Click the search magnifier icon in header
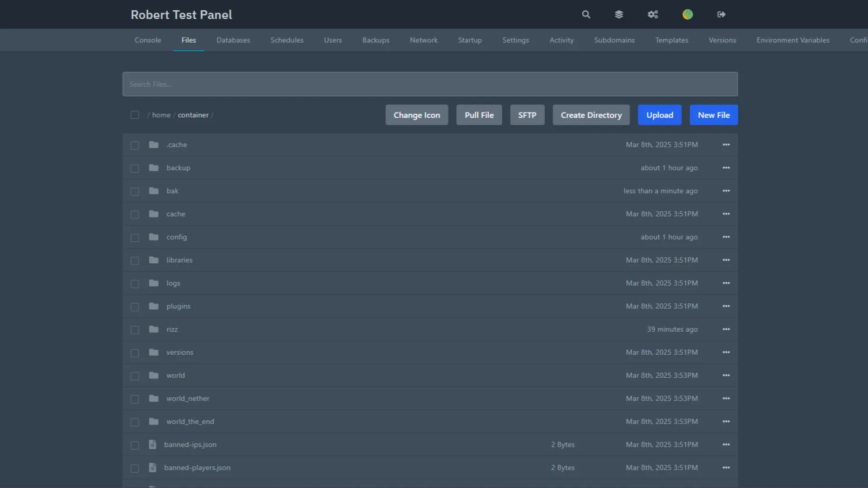 click(x=586, y=14)
